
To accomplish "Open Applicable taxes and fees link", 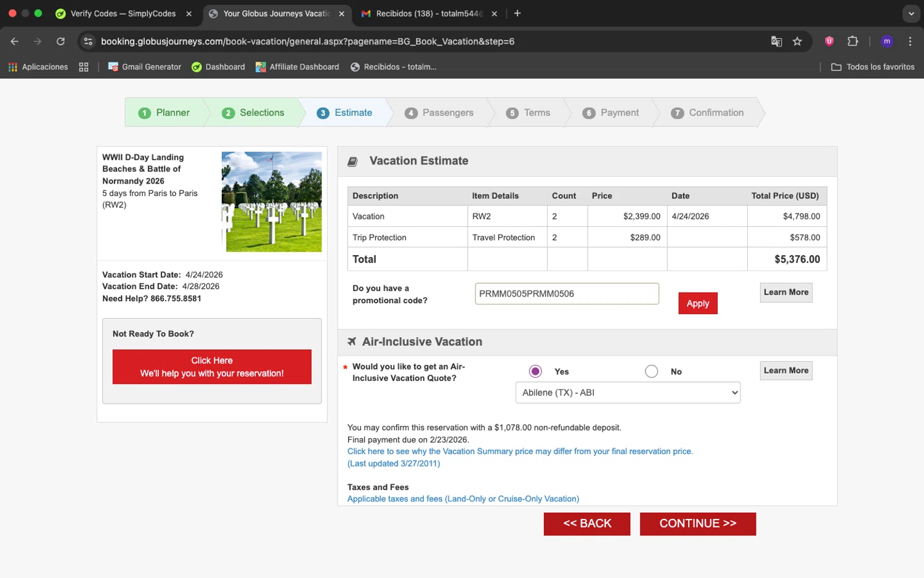I will click(463, 499).
